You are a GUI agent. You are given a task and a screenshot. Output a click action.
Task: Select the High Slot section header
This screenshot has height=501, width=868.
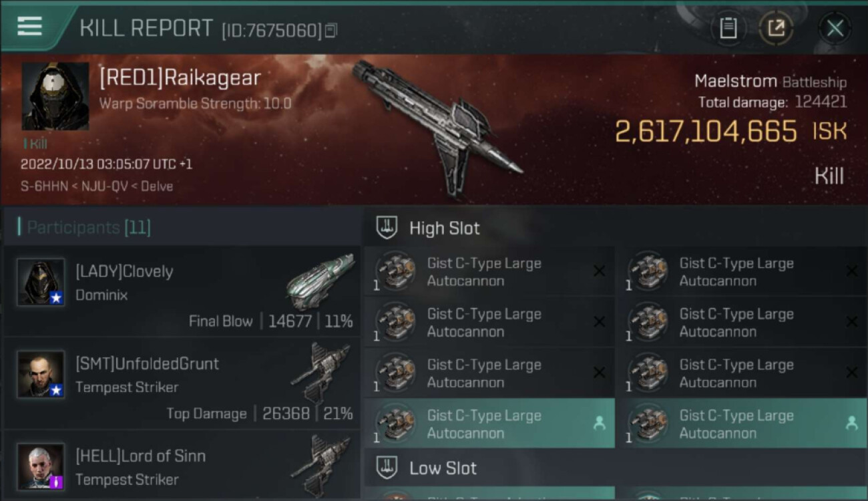click(x=444, y=228)
